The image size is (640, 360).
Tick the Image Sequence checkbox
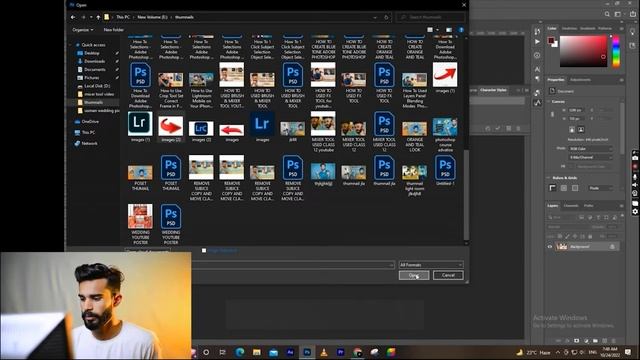point(204,250)
